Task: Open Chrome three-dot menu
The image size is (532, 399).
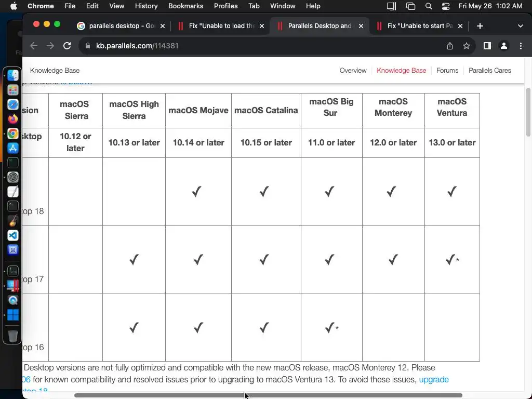Action: (x=521, y=46)
